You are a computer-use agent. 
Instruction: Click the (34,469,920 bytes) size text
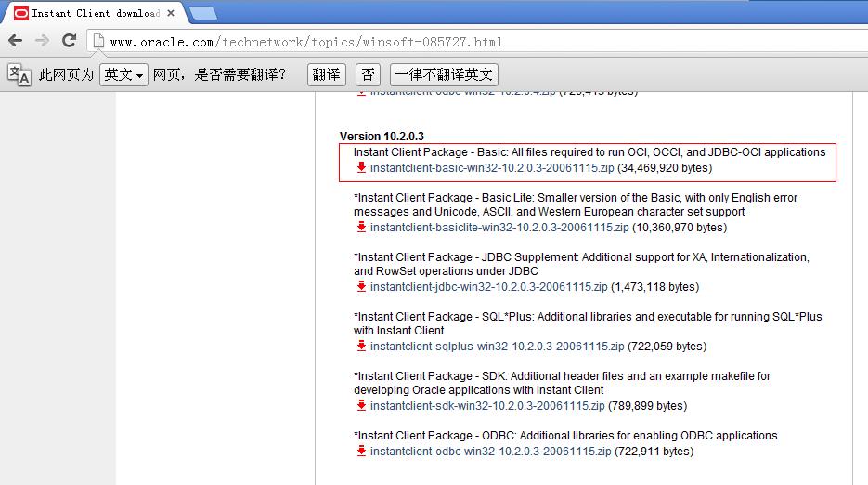coord(665,168)
